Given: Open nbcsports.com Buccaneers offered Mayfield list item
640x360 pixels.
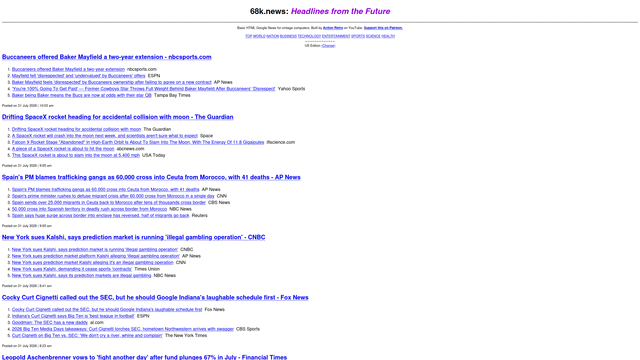Looking at the screenshot, I should tap(68, 69).
